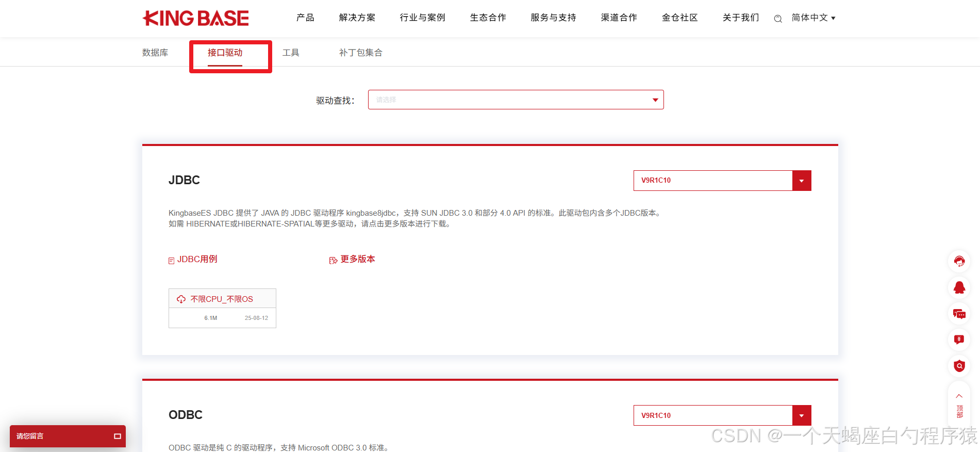This screenshot has width=980, height=452.
Task: Open the 行业与案例 menu
Action: (423, 18)
